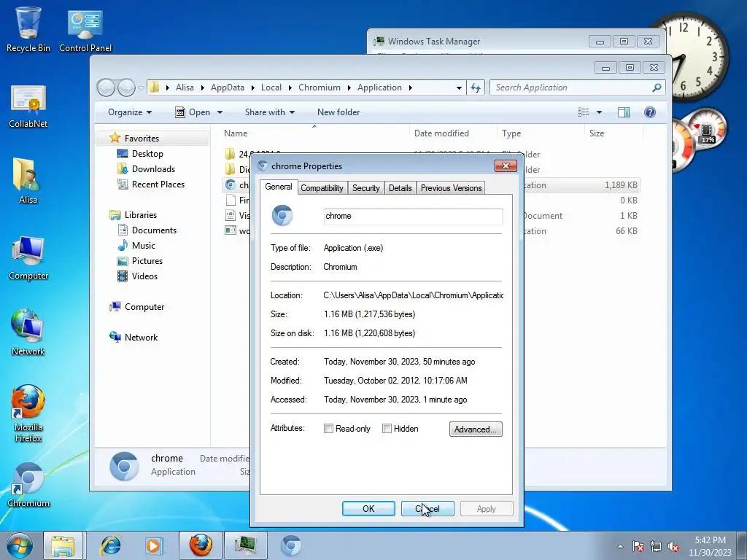Click the Apply button
This screenshot has height=560, width=747.
(x=487, y=508)
